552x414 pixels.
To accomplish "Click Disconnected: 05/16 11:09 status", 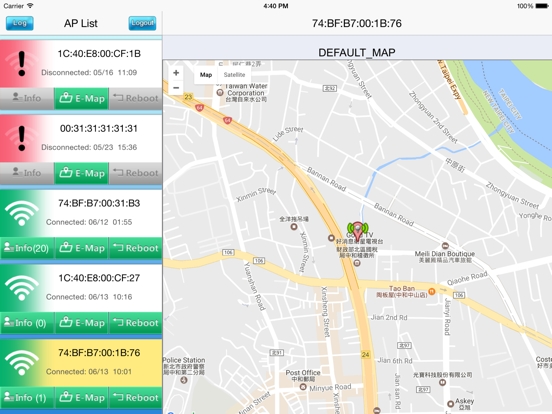I will 89,73.
